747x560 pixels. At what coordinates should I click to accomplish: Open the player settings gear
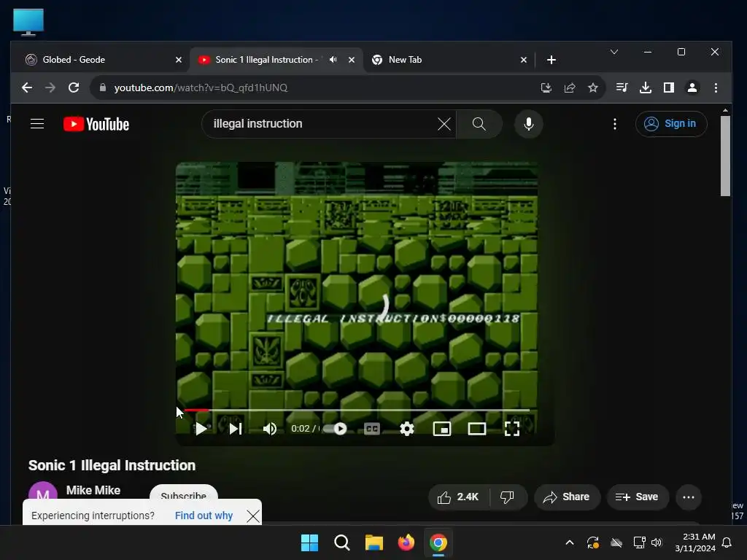pos(407,429)
